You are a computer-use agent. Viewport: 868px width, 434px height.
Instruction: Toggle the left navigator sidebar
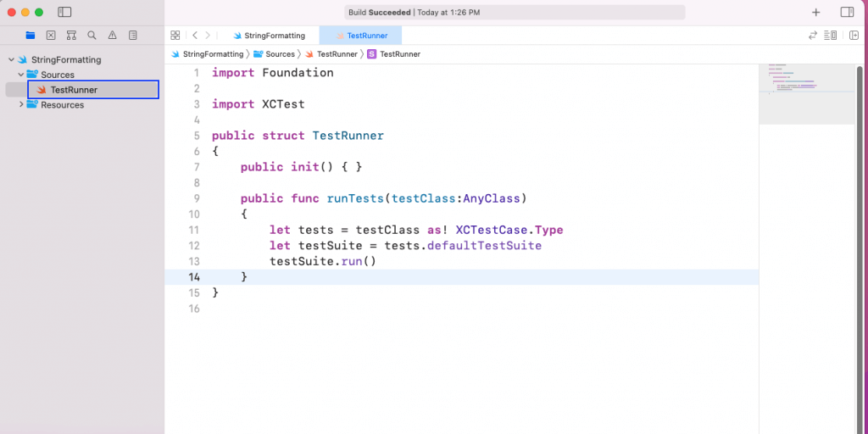click(x=64, y=13)
